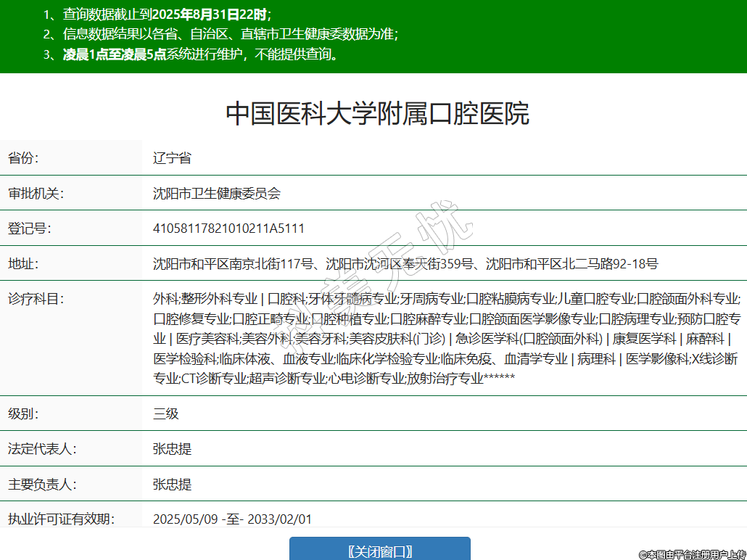
Task: Click the notice about 凌晨1点至凌晨5点 maintenance
Action: (x=196, y=54)
